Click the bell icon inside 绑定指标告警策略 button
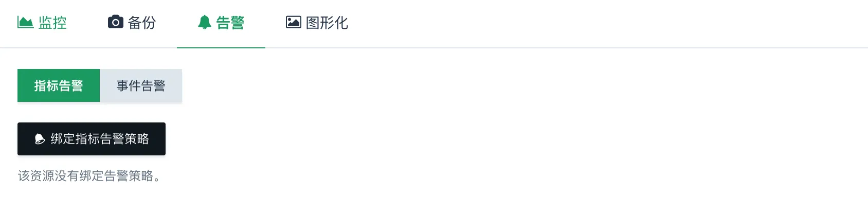The width and height of the screenshot is (868, 213). tap(40, 139)
